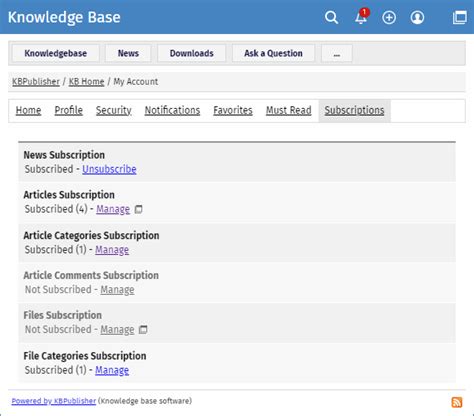Switch to the Security tab
This screenshot has height=416, width=474.
[x=114, y=110]
